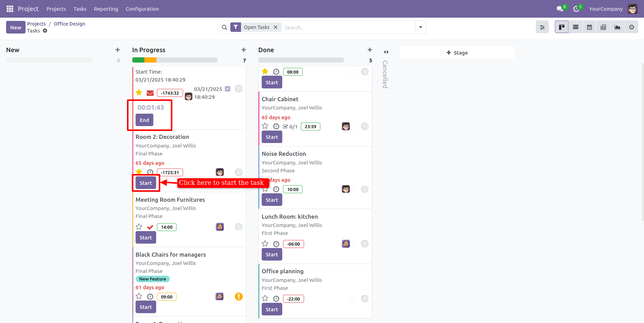Open the Reporting menu
Screen dimensions: 644x323
tap(106, 9)
